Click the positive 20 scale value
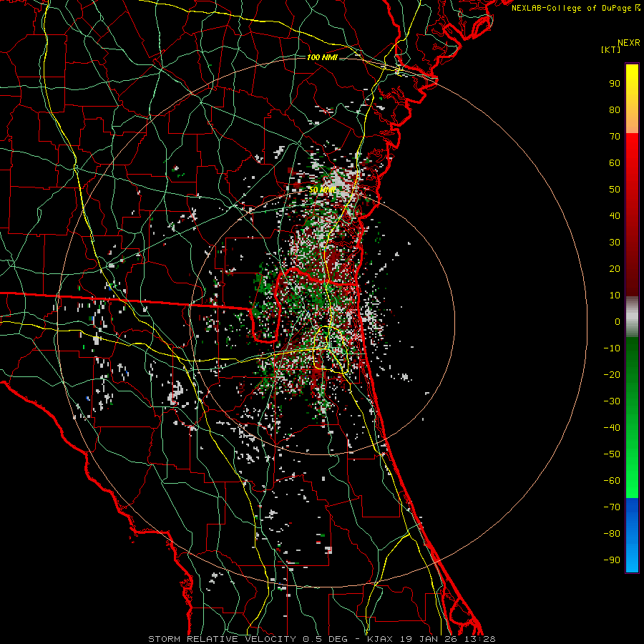Screen dimensions: 644x644 tap(615, 269)
